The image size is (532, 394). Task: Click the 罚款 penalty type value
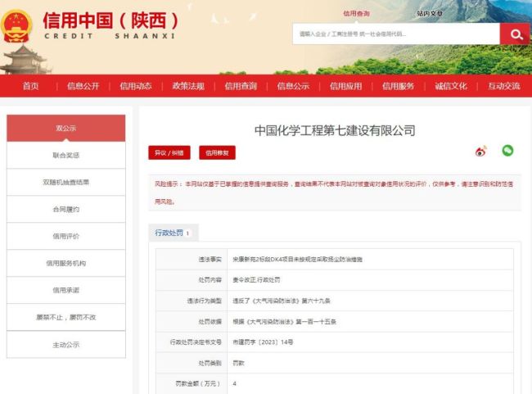coord(238,363)
